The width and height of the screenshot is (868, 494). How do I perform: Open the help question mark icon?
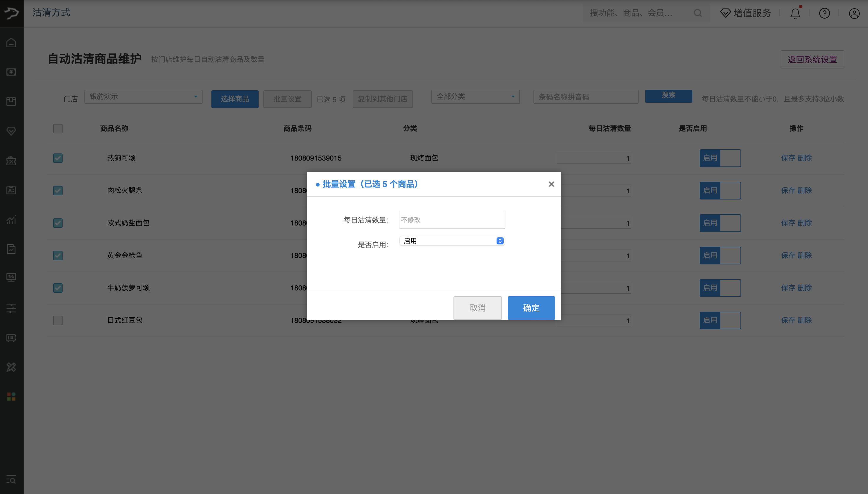824,13
